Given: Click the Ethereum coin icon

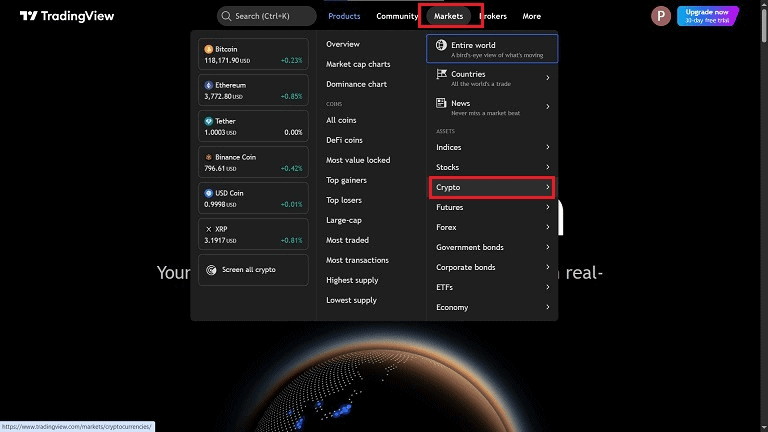Looking at the screenshot, I should 209,85.
